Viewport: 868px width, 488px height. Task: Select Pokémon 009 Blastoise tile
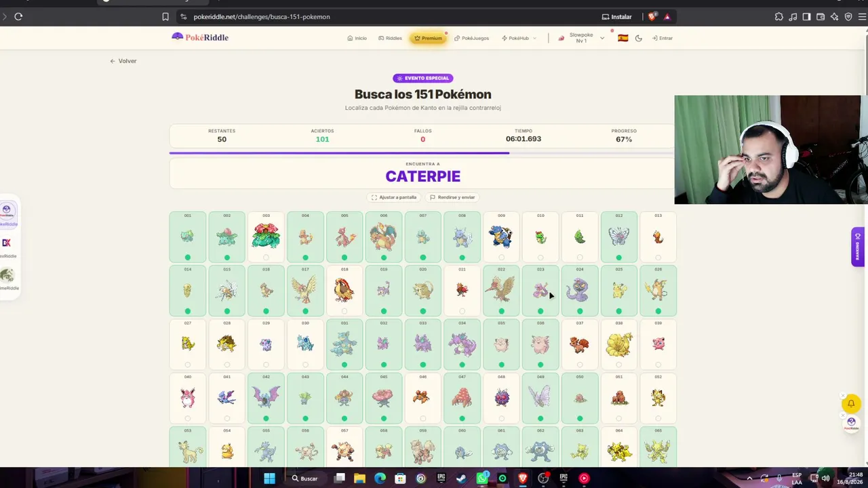coord(501,237)
